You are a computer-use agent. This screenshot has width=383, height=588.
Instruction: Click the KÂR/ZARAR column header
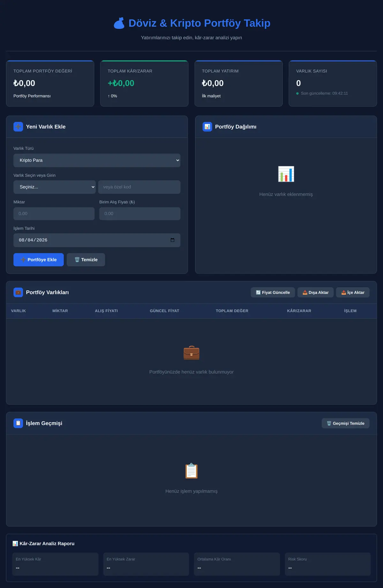click(x=299, y=311)
